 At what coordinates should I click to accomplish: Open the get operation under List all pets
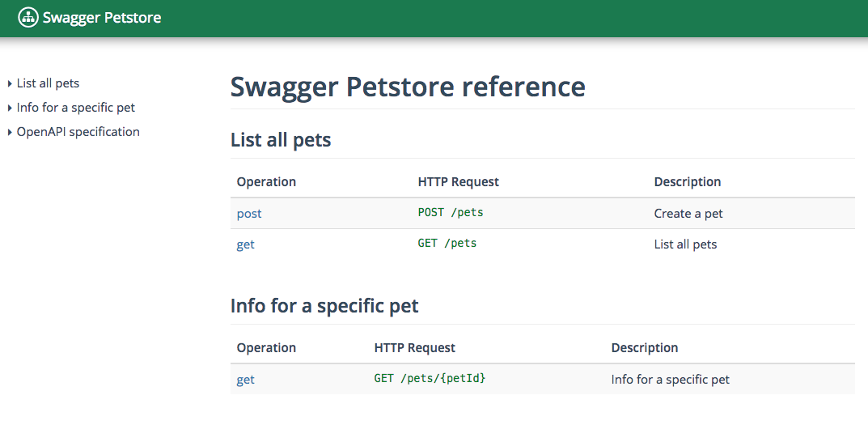click(246, 244)
